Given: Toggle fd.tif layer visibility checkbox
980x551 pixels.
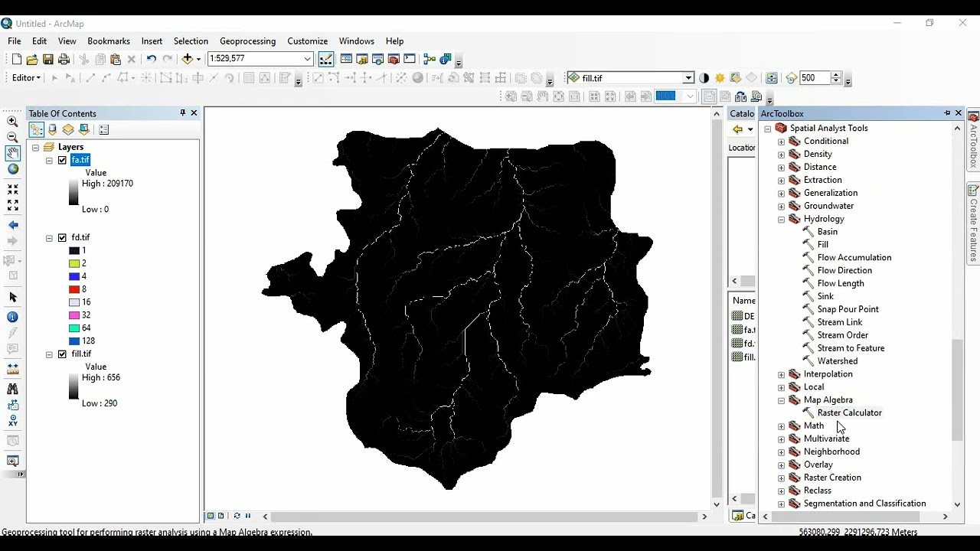Looking at the screenshot, I should click(x=62, y=238).
